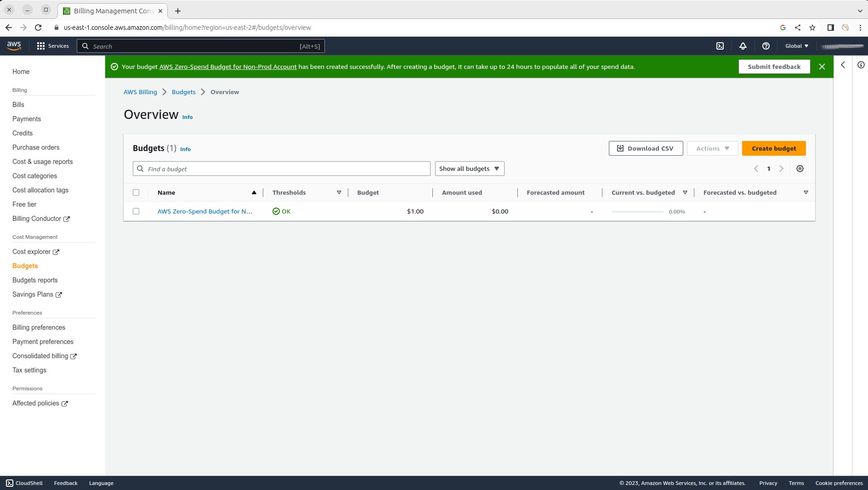Viewport: 868px width, 490px height.
Task: Open a new browser tab
Action: tap(178, 11)
